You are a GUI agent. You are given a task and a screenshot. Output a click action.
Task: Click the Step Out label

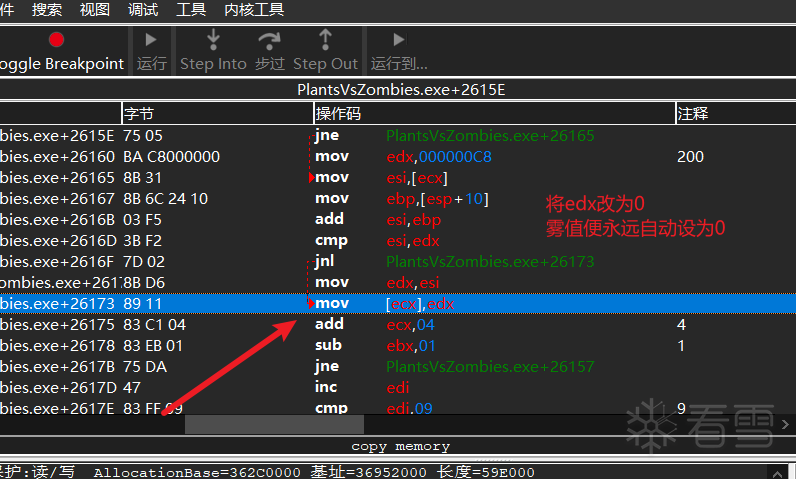(325, 64)
